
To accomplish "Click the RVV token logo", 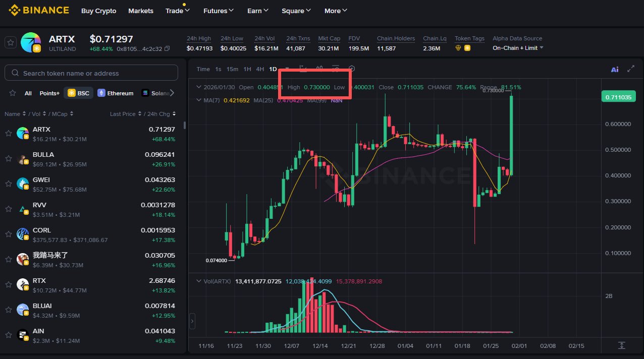I will tap(23, 210).
